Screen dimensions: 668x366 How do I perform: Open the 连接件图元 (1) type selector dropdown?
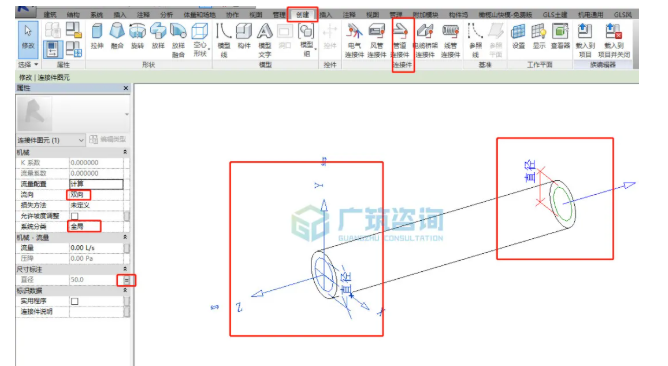pos(50,140)
